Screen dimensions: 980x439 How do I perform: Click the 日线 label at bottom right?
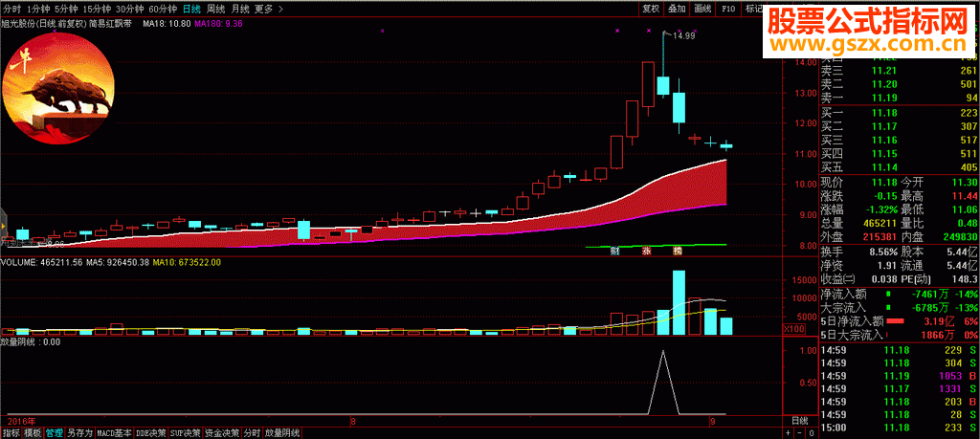click(x=801, y=420)
